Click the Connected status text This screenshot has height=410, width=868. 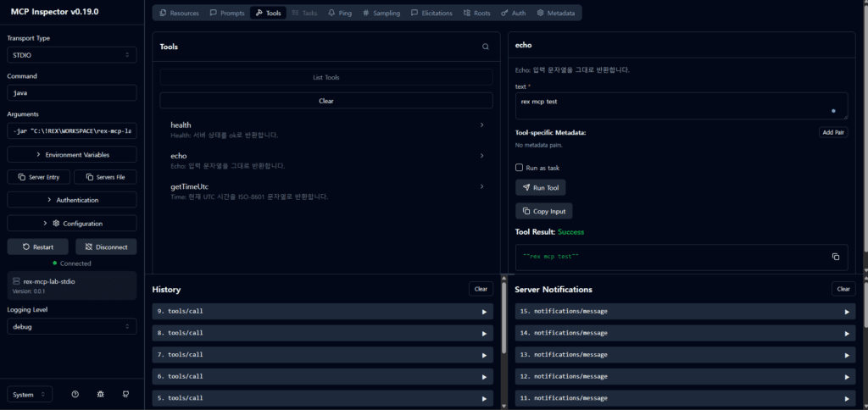pyautogui.click(x=75, y=263)
